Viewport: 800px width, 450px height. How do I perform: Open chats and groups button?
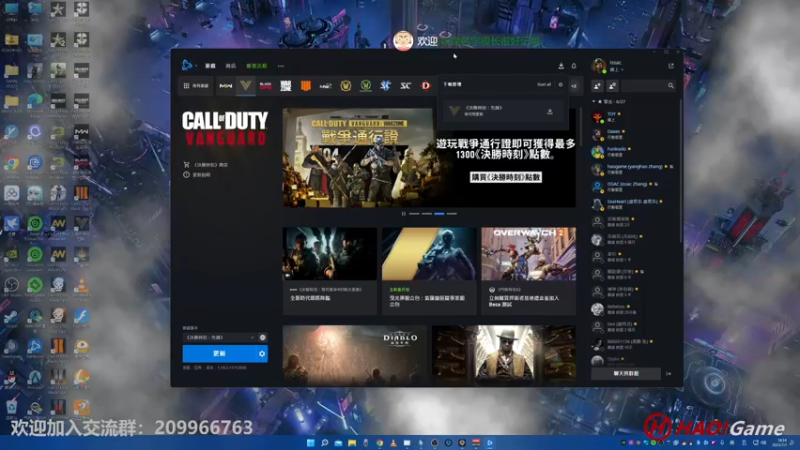click(x=626, y=373)
